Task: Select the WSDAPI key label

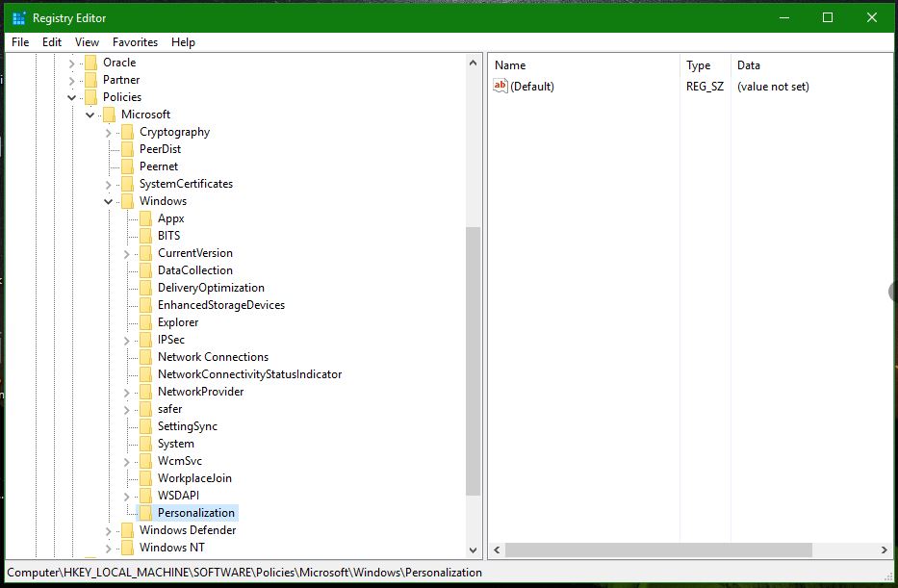Action: pyautogui.click(x=179, y=496)
